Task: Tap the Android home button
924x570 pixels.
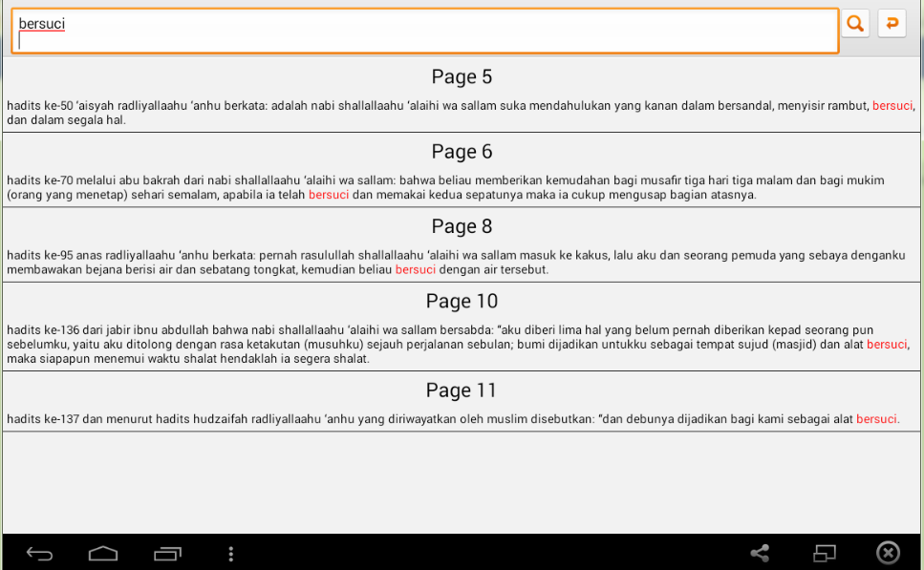Action: (x=103, y=554)
